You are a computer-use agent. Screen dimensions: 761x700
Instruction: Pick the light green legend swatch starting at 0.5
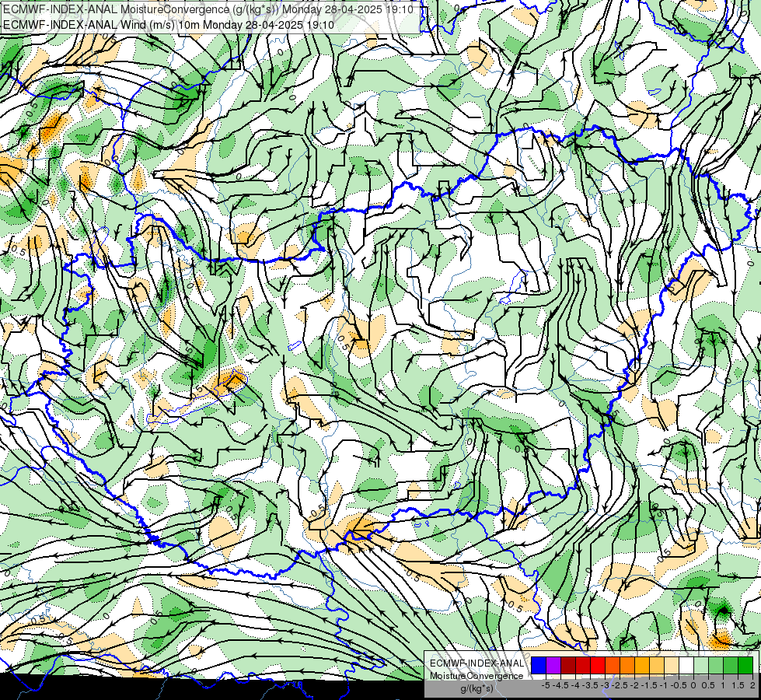(x=717, y=666)
